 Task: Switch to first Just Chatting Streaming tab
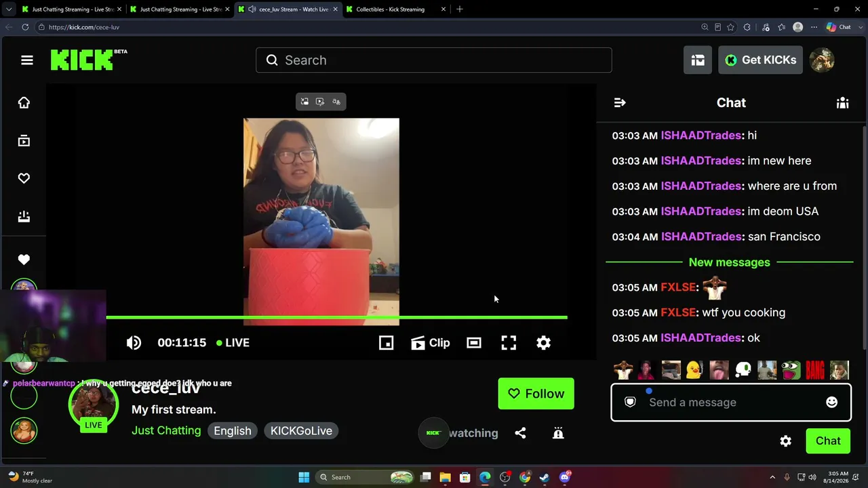click(71, 9)
